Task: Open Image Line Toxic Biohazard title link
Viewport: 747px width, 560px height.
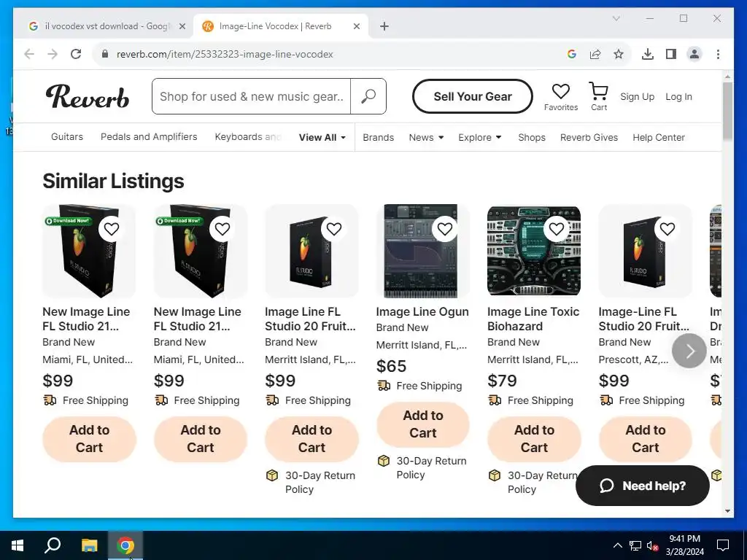Action: click(x=533, y=319)
